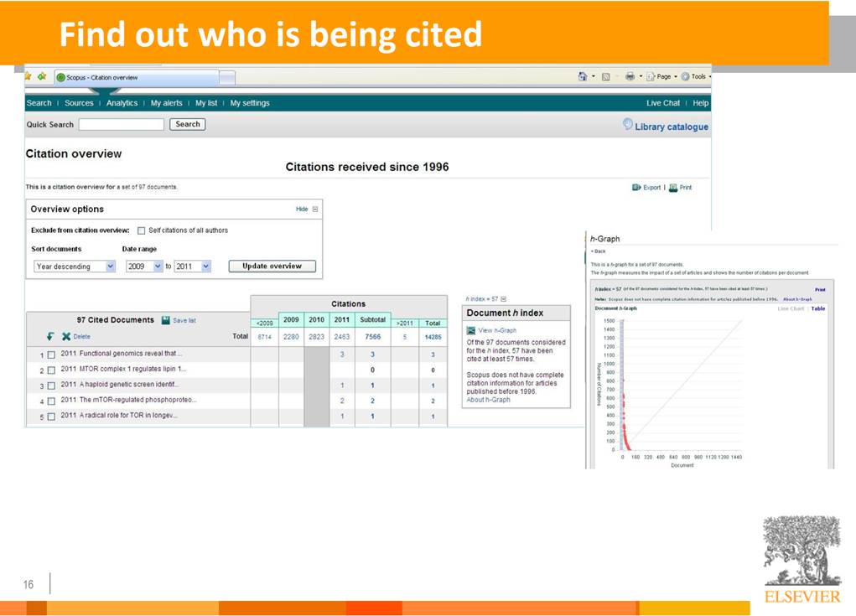Click the browser Home icon

583,76
